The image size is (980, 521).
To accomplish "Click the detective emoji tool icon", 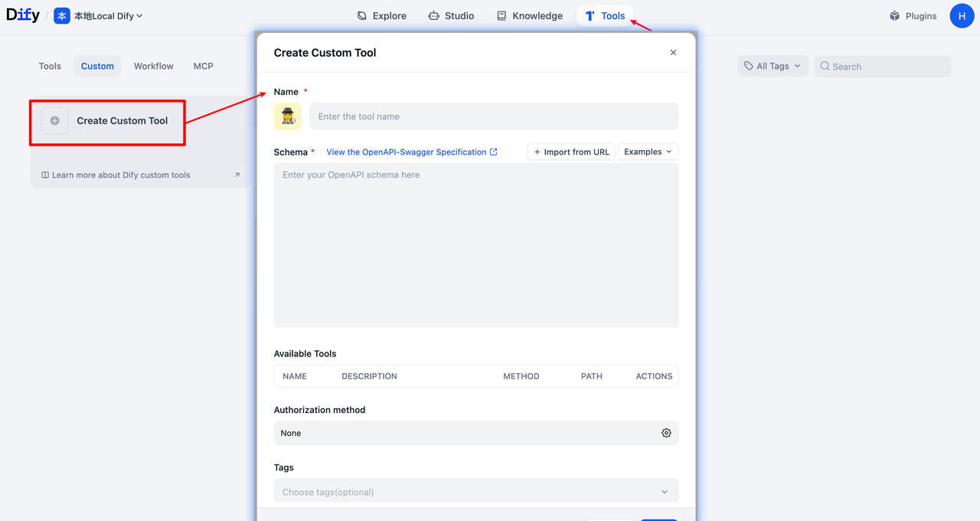I will tap(288, 116).
